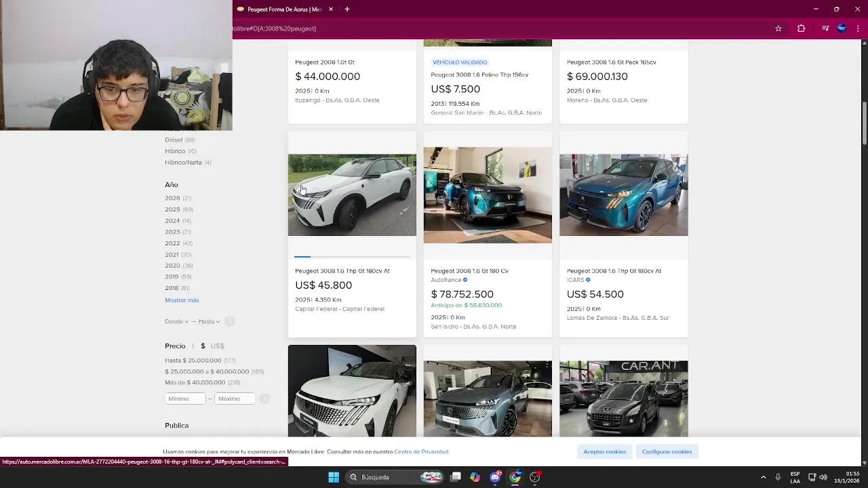Switch to the Peugeot Forma De Aorus tab
The width and height of the screenshot is (868, 488).
(x=285, y=9)
